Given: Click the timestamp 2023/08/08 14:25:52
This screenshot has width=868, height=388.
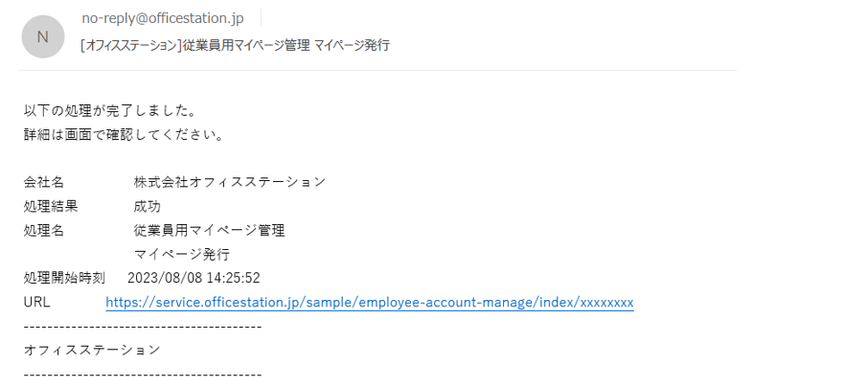Looking at the screenshot, I should click(x=194, y=278).
